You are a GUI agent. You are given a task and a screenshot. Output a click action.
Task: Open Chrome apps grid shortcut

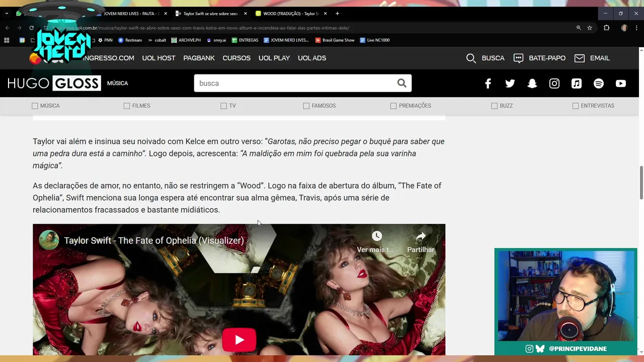(x=7, y=40)
